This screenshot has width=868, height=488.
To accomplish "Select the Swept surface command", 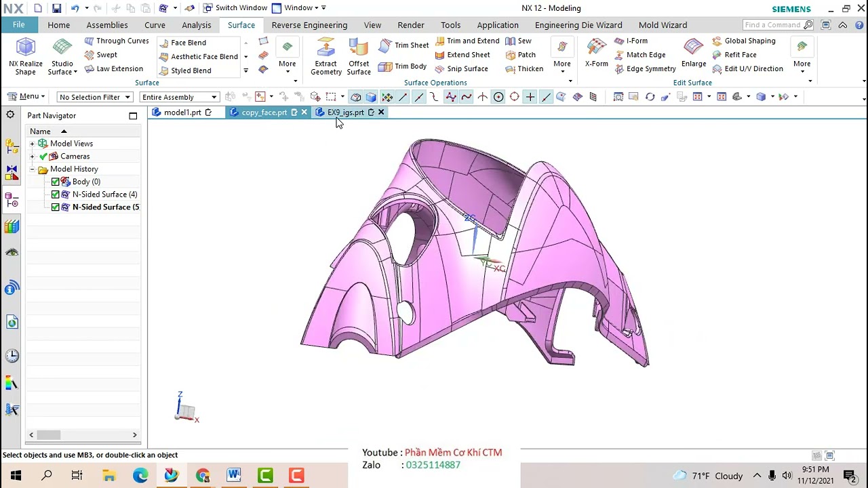I will (x=101, y=55).
